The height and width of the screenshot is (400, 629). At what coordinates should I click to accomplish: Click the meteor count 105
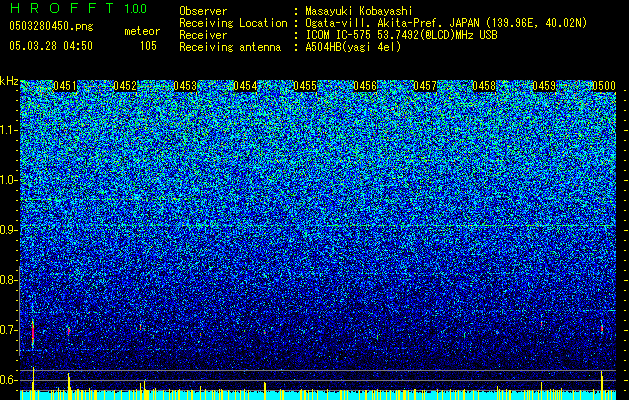pyautogui.click(x=148, y=46)
